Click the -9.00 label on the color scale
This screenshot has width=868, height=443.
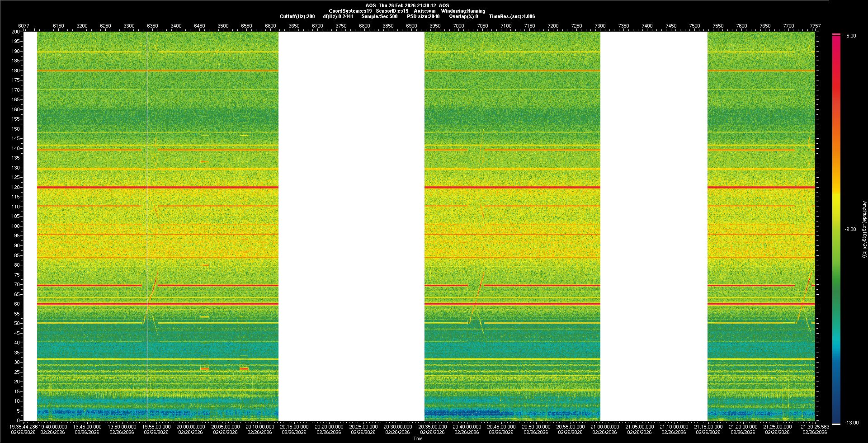tap(850, 229)
